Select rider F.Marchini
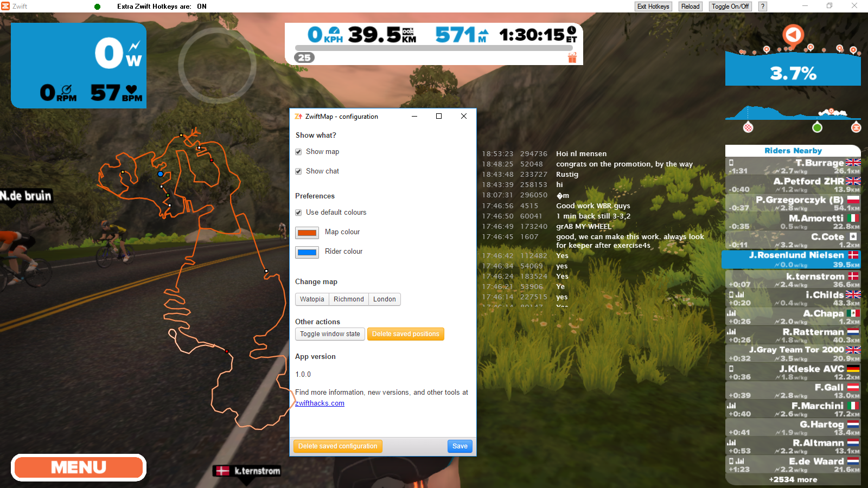This screenshot has width=868, height=488. point(793,409)
